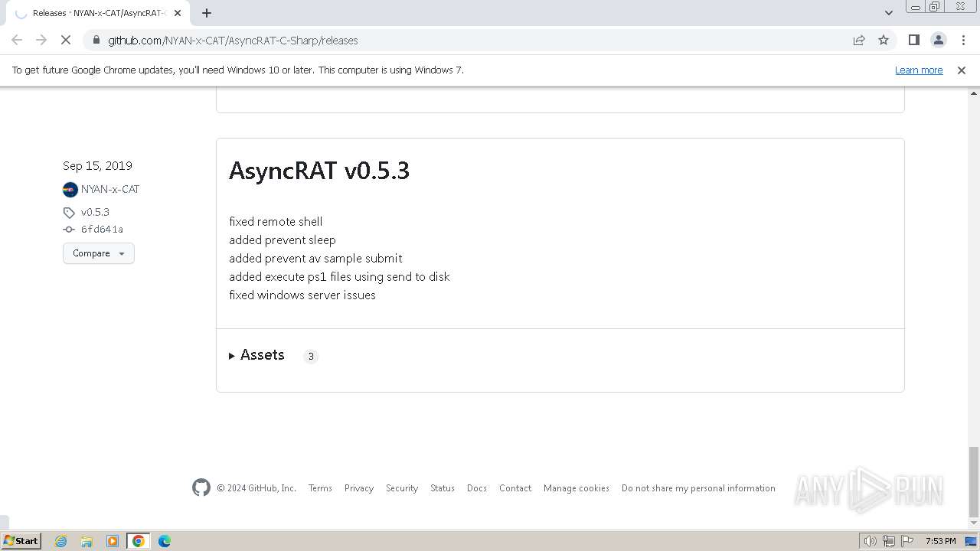980x551 pixels.
Task: Open the Chrome profile avatar
Action: 939,41
